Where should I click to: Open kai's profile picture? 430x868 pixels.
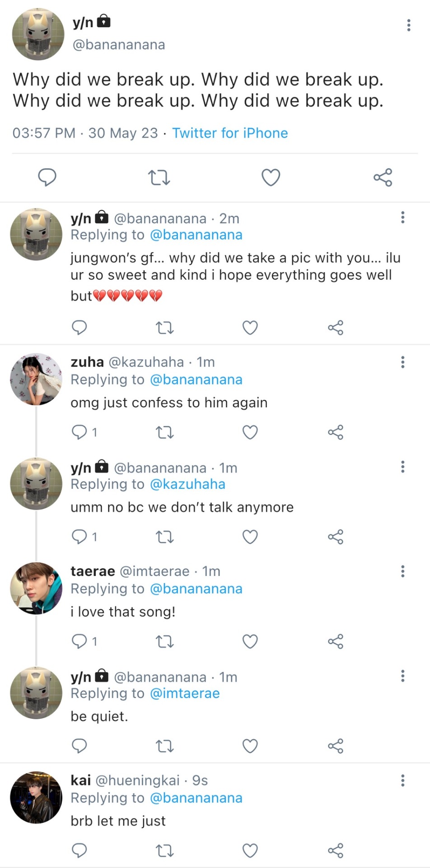[36, 797]
